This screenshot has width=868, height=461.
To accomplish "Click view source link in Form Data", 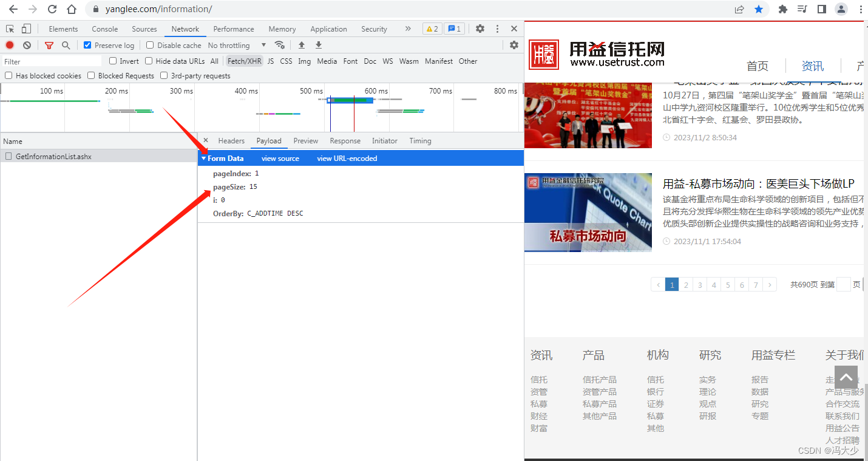I will click(280, 159).
